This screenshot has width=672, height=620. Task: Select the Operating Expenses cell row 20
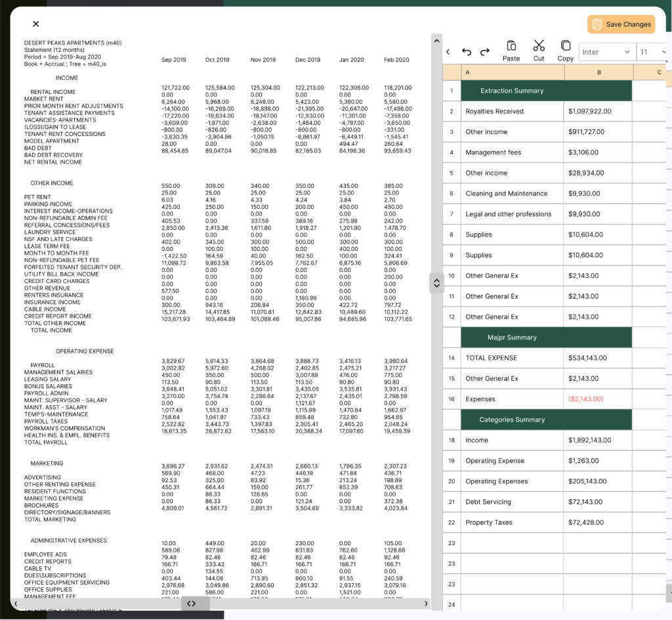[512, 481]
